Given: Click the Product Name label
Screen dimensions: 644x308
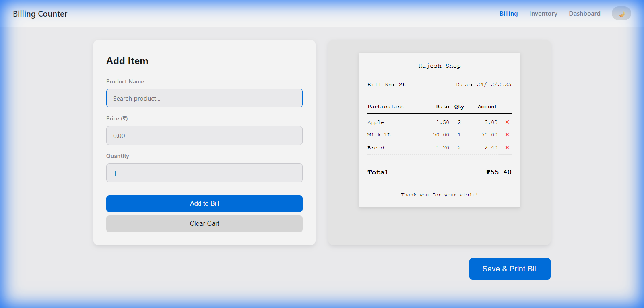Looking at the screenshot, I should [x=125, y=81].
